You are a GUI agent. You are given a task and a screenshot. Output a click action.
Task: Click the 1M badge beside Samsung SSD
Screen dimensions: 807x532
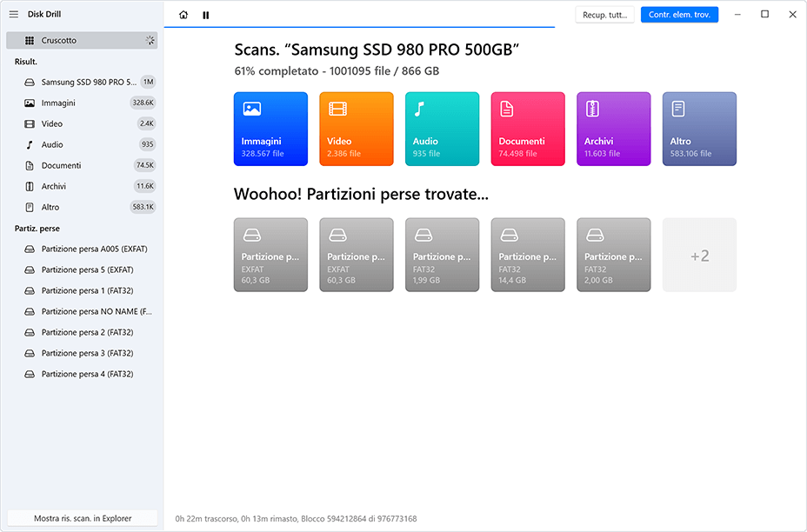[x=148, y=82]
